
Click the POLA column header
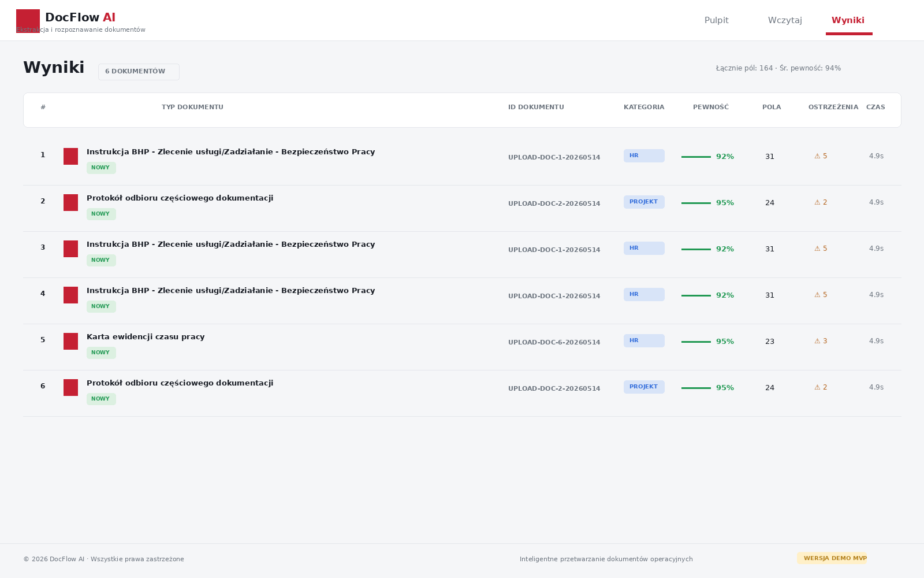[x=772, y=107]
